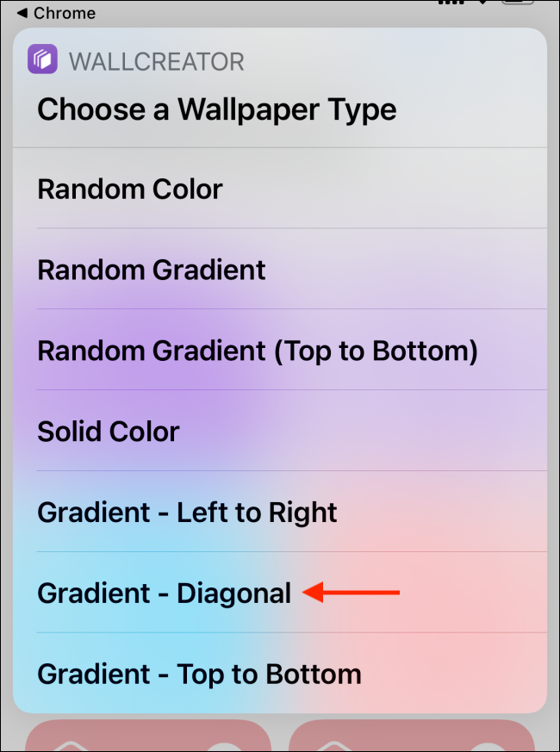The image size is (560, 752).
Task: Open the purple WallCreator app icon
Action: pyautogui.click(x=42, y=60)
